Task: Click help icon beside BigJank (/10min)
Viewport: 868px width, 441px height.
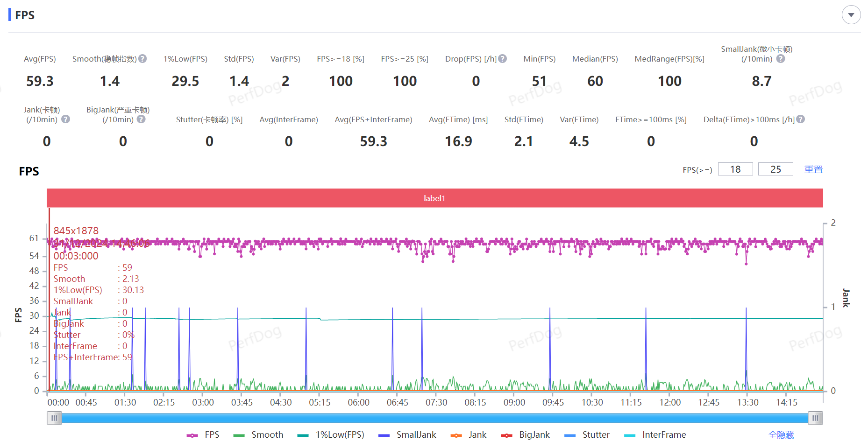Action: point(141,119)
